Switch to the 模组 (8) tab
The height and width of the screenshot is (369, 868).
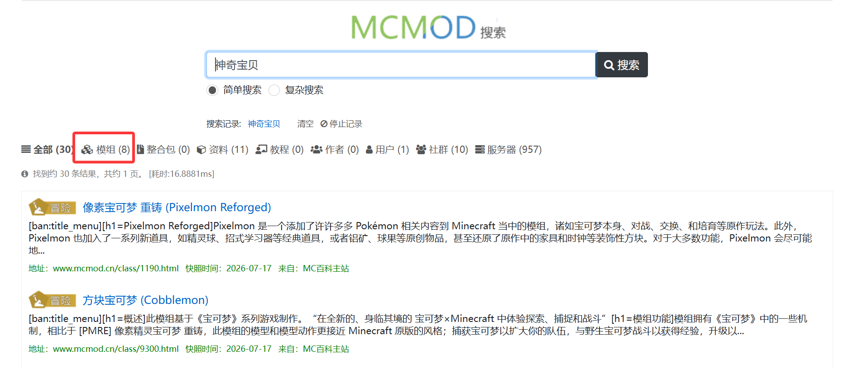tap(106, 150)
